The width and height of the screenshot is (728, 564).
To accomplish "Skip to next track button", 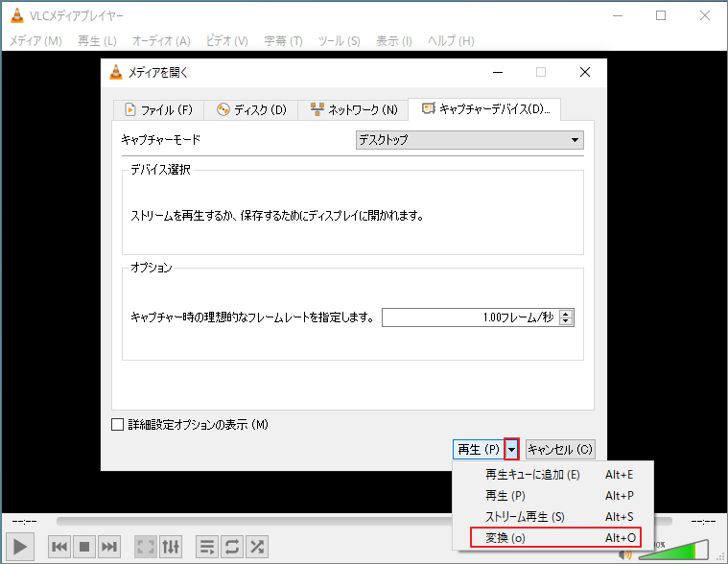I will pos(109,547).
